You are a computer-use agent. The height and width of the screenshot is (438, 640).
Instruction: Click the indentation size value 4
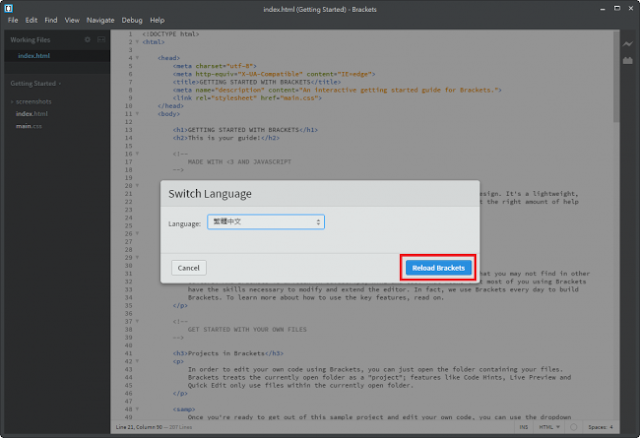tap(611, 427)
